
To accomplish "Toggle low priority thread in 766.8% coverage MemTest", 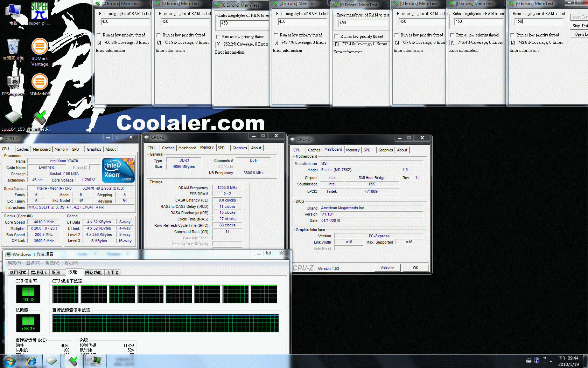I will click(x=99, y=35).
